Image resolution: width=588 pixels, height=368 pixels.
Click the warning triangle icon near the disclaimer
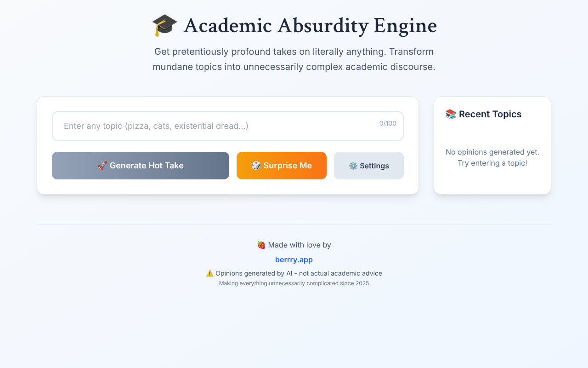[209, 273]
